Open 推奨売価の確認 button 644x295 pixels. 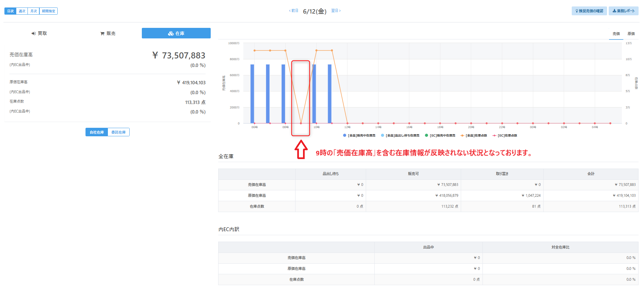click(x=589, y=11)
